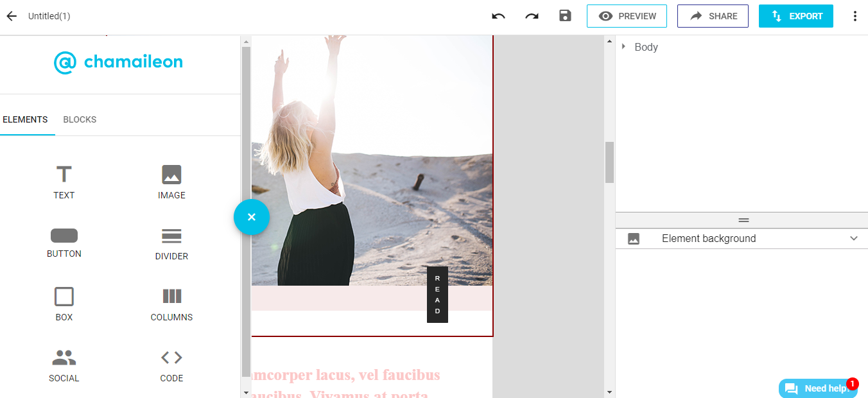This screenshot has width=868, height=398.
Task: Select the Image element icon
Action: tap(171, 182)
